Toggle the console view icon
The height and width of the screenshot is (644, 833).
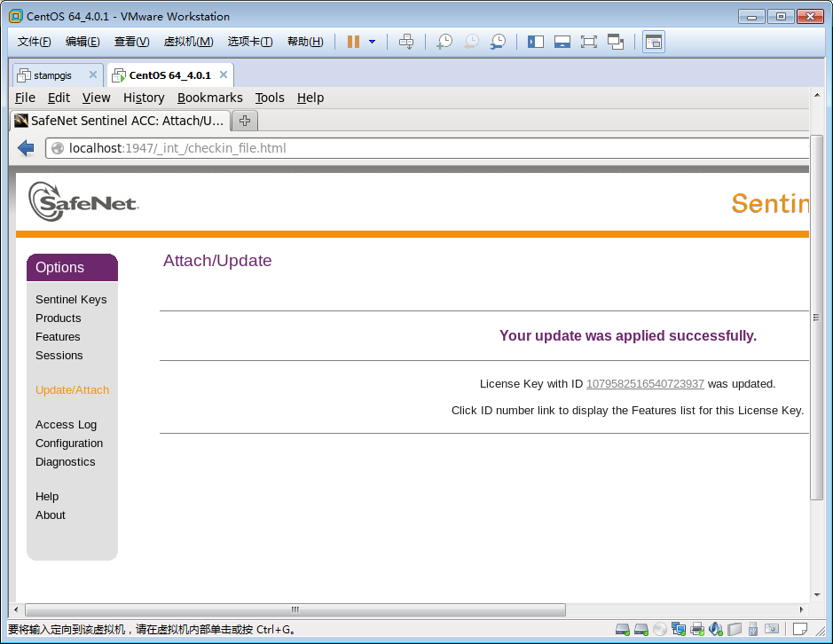pos(654,42)
